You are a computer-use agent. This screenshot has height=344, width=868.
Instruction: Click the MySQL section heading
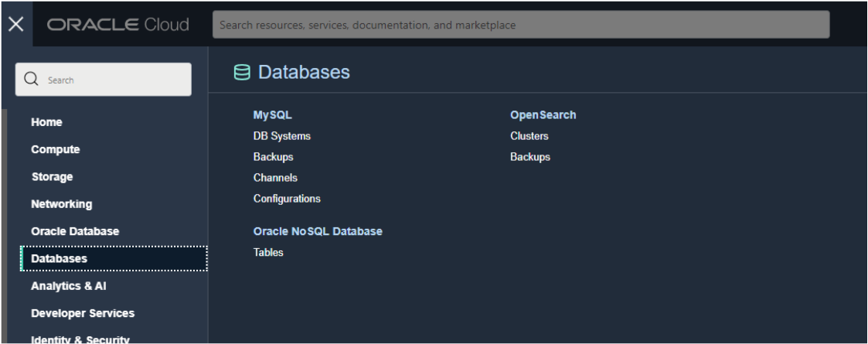272,115
